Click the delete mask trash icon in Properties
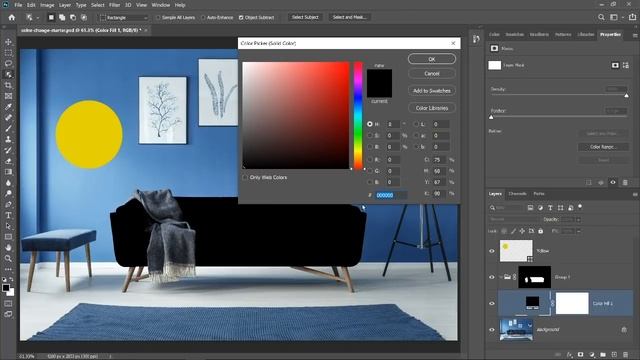 (625, 182)
